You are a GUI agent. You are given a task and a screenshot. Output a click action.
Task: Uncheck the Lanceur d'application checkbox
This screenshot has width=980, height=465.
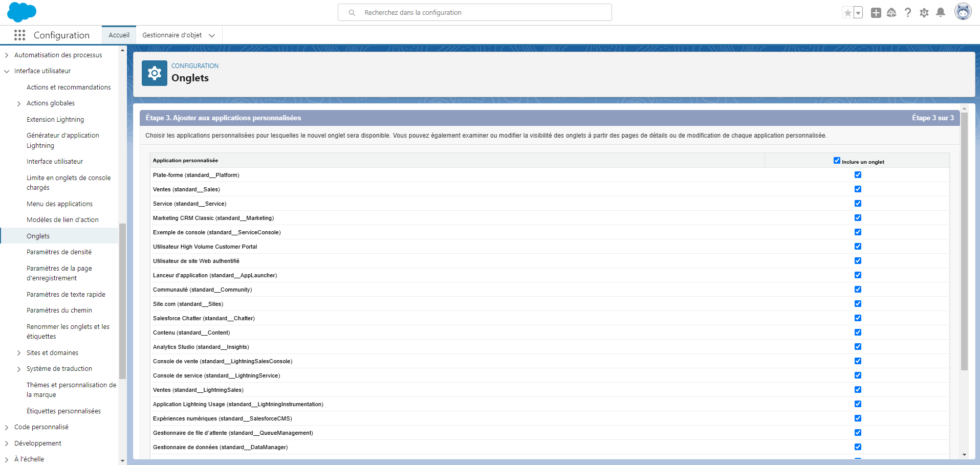point(858,275)
